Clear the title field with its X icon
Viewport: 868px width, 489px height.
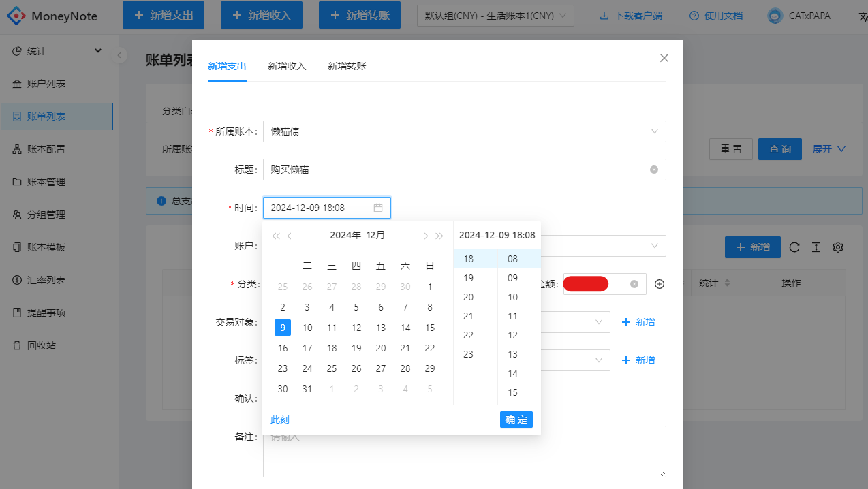click(654, 170)
